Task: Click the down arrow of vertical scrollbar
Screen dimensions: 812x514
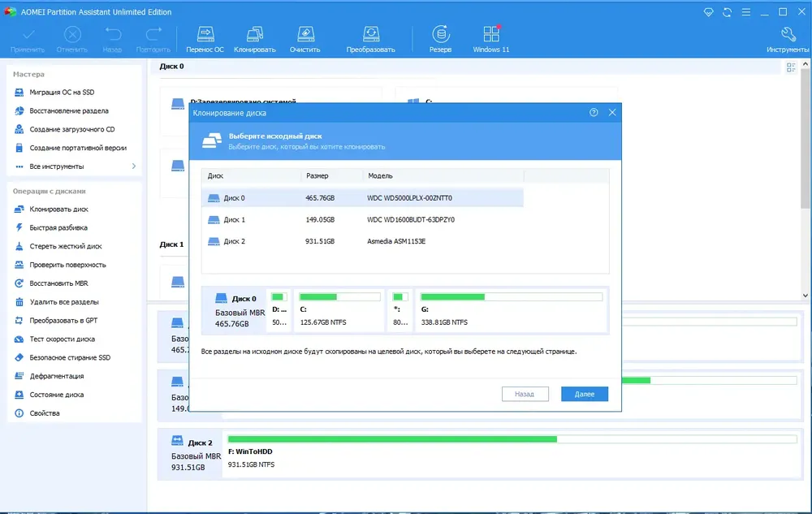Action: click(x=806, y=296)
